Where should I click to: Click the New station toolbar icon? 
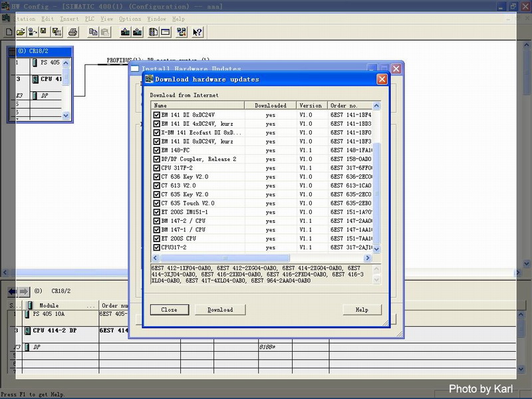[x=9, y=32]
